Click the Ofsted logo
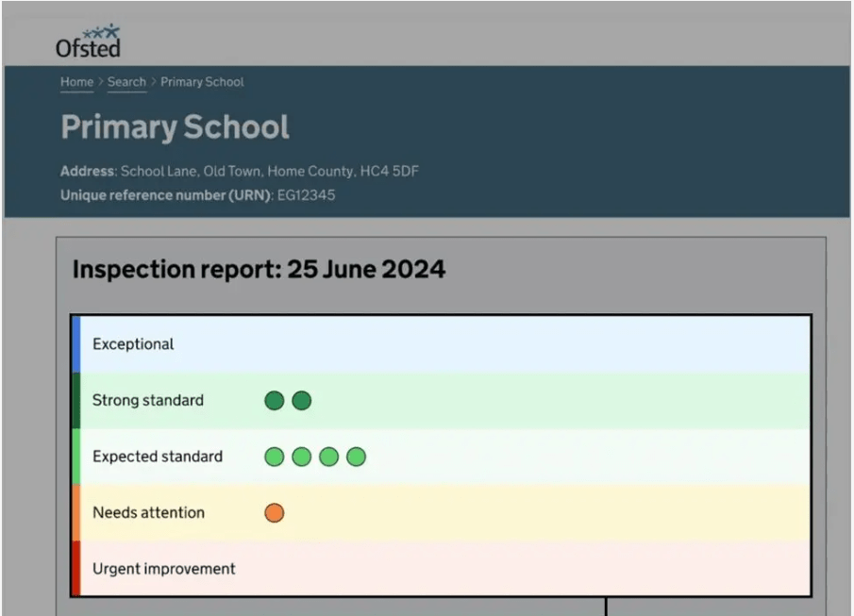854x616 pixels. coord(88,42)
